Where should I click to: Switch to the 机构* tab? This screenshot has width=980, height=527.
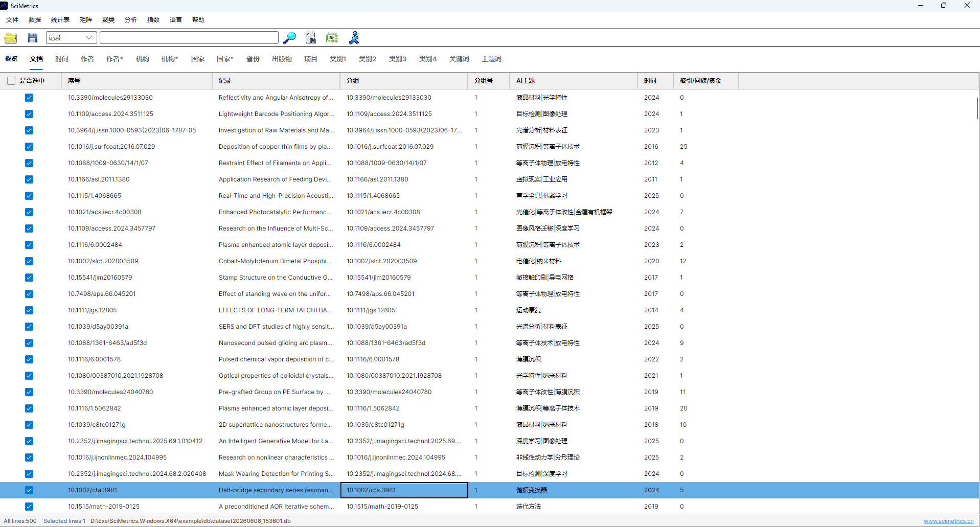[170, 59]
